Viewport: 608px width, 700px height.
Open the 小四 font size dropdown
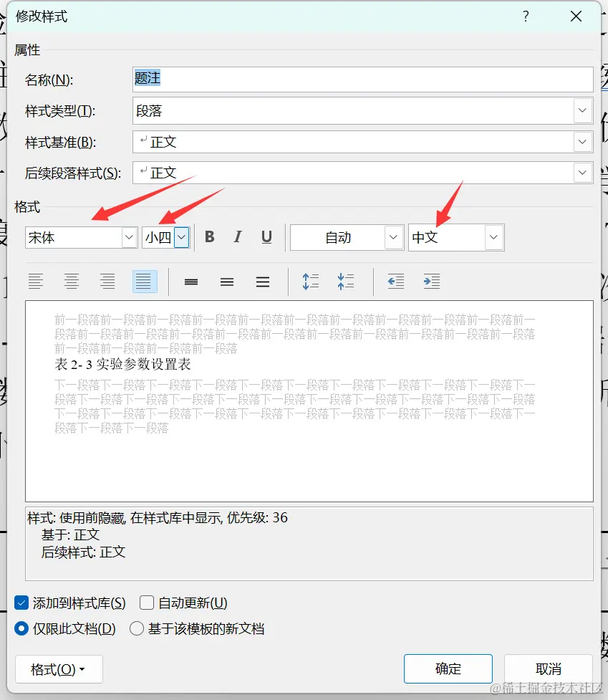point(181,237)
